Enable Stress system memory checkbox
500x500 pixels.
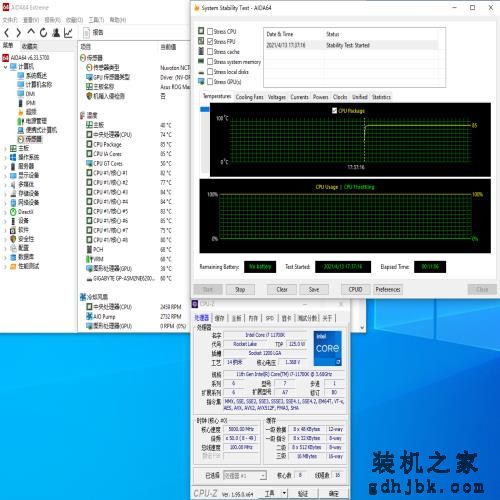click(210, 62)
